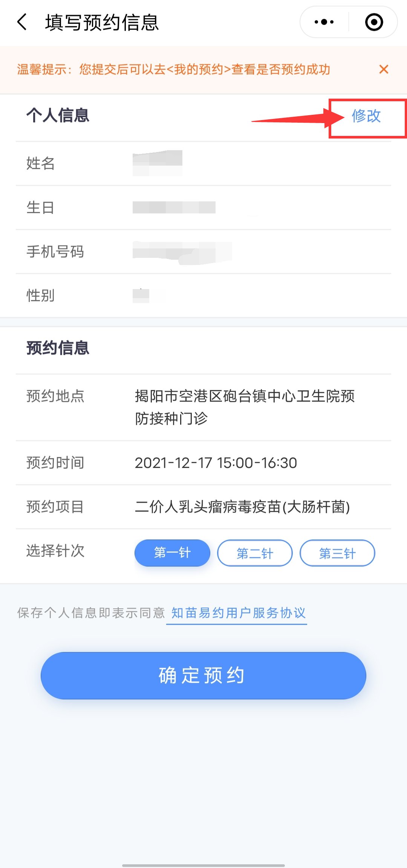Open the three-dot more menu
The image size is (407, 868).
[x=324, y=22]
